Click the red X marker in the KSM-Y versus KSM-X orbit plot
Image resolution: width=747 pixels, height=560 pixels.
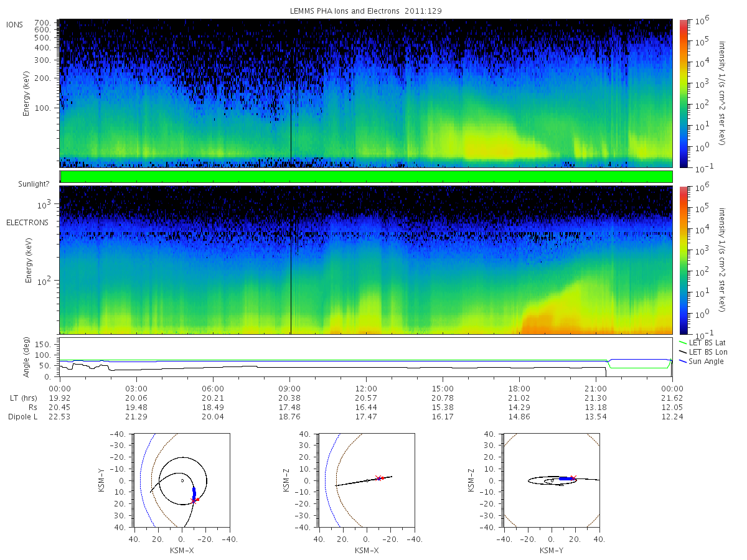(x=195, y=500)
